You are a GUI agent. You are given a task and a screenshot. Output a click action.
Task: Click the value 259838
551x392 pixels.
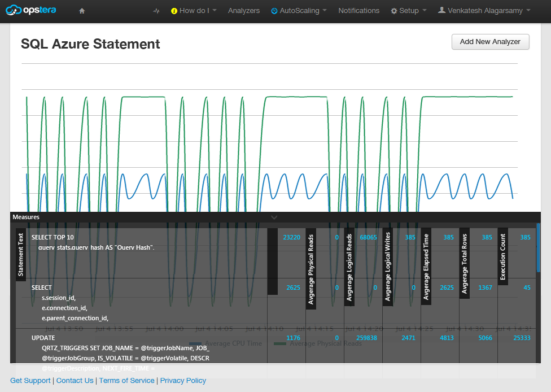(x=366, y=338)
